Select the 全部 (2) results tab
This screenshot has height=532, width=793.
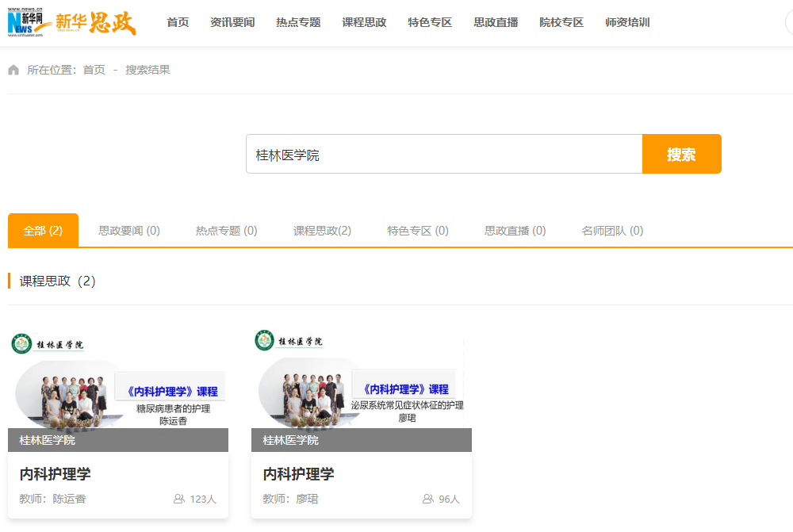pos(43,231)
